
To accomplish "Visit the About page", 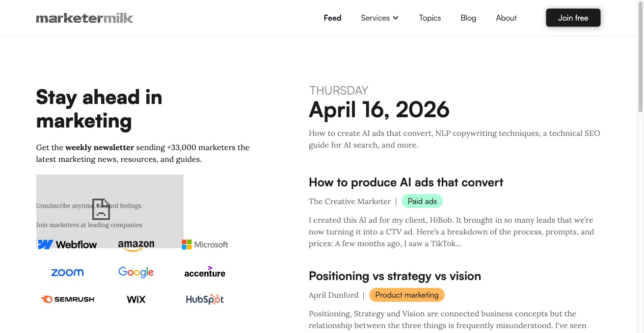I will click(x=506, y=18).
